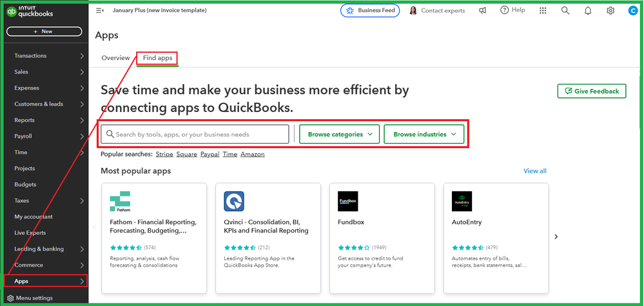644x306 pixels.
Task: Expand the Transactions menu chevron
Action: click(x=82, y=56)
